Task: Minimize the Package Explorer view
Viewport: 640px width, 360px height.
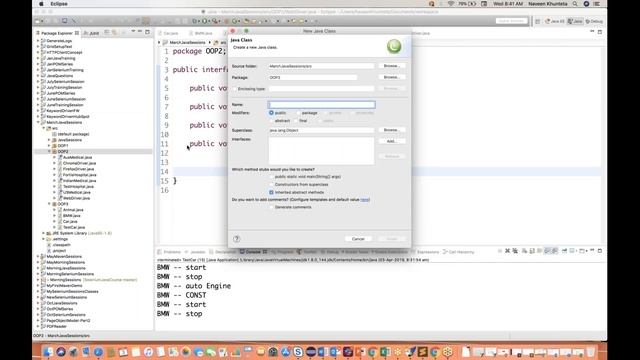Action: tap(140, 32)
